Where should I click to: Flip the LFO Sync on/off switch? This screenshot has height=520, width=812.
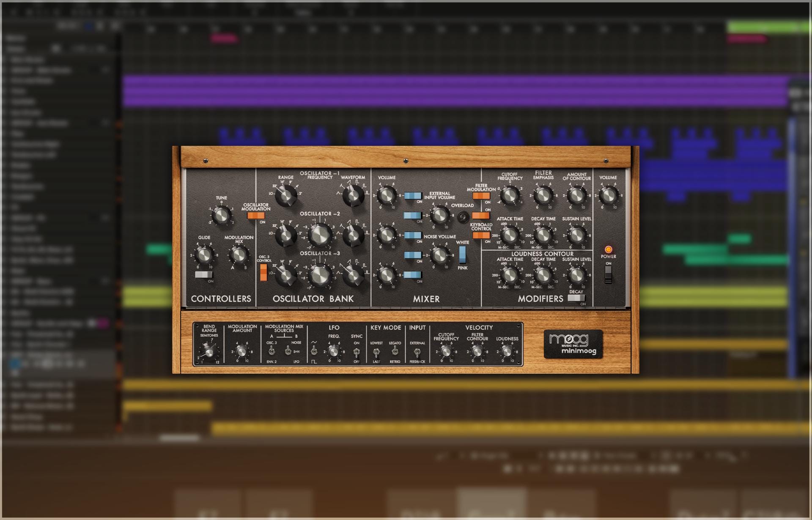tap(357, 352)
